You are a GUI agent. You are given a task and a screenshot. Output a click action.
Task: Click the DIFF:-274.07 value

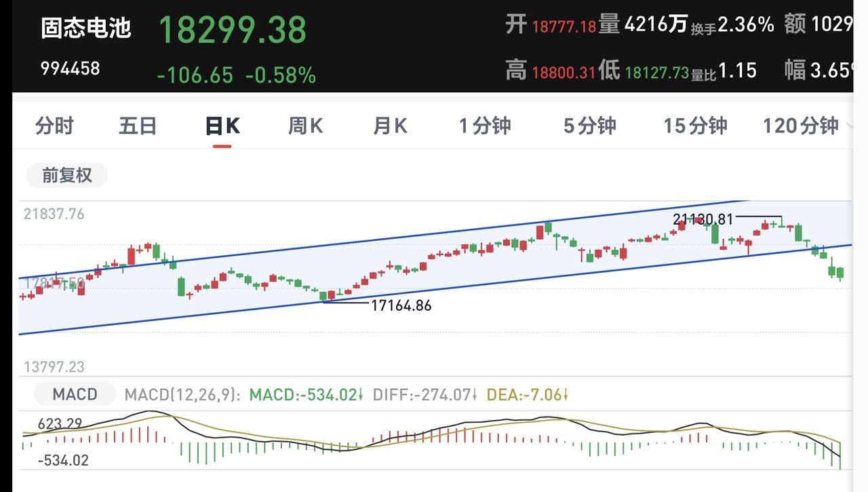(425, 394)
